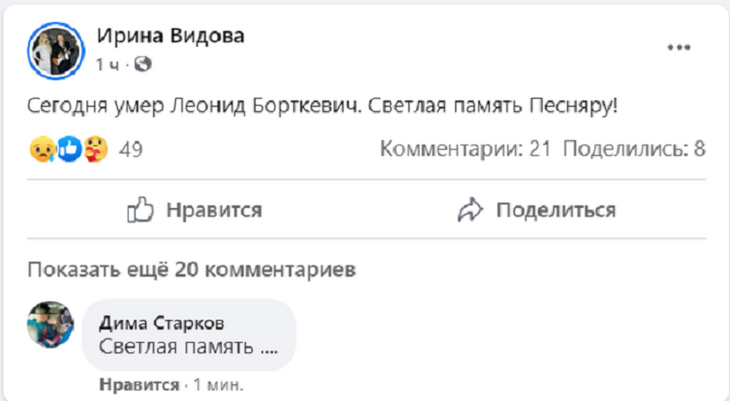Expand 'Показать ещё 20 комментариев'
The height and width of the screenshot is (401, 730).
point(191,270)
